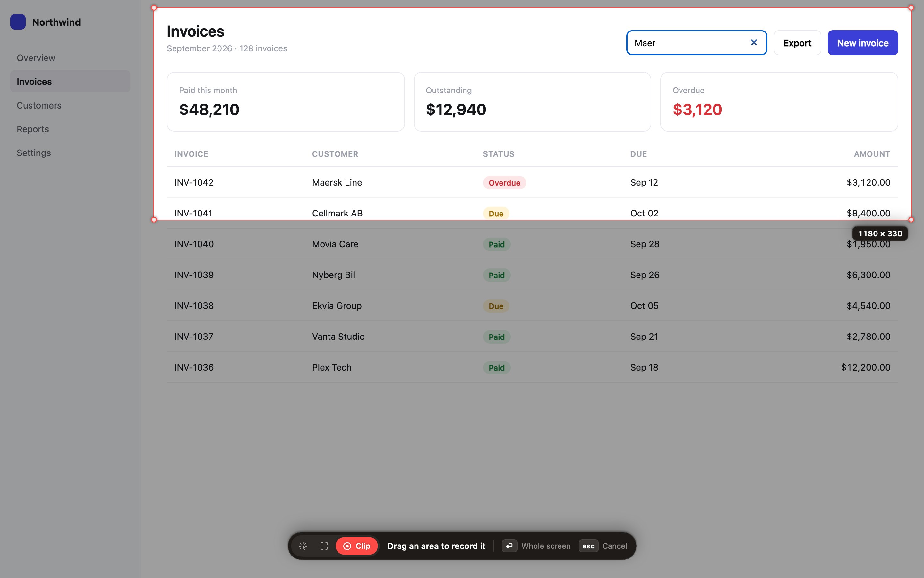Clear the search field with the X icon
The width and height of the screenshot is (924, 578).
754,42
